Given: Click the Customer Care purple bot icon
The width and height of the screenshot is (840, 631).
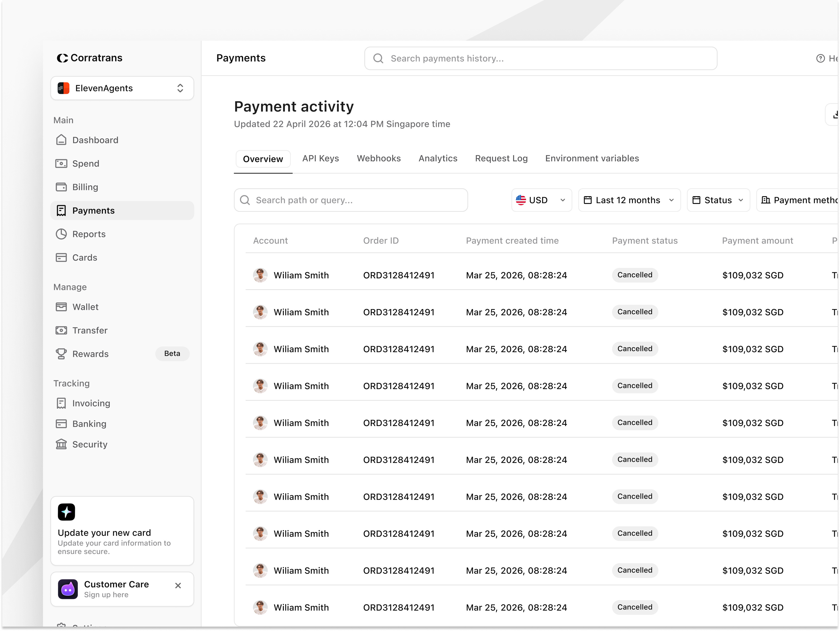Looking at the screenshot, I should point(68,589).
